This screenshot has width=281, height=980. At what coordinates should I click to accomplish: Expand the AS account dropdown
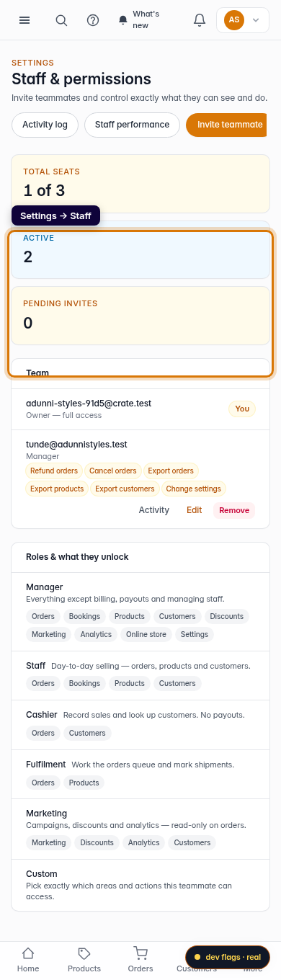coord(243,20)
